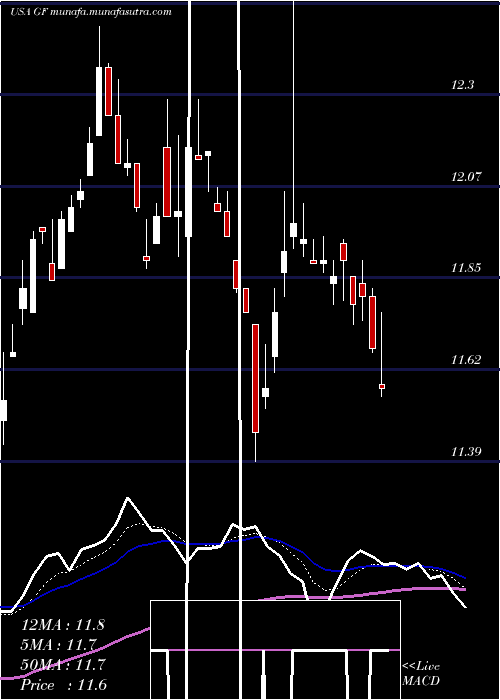This screenshot has height=700, width=500.
Task: Click the 11.62 price axis label
Action: click(x=467, y=360)
